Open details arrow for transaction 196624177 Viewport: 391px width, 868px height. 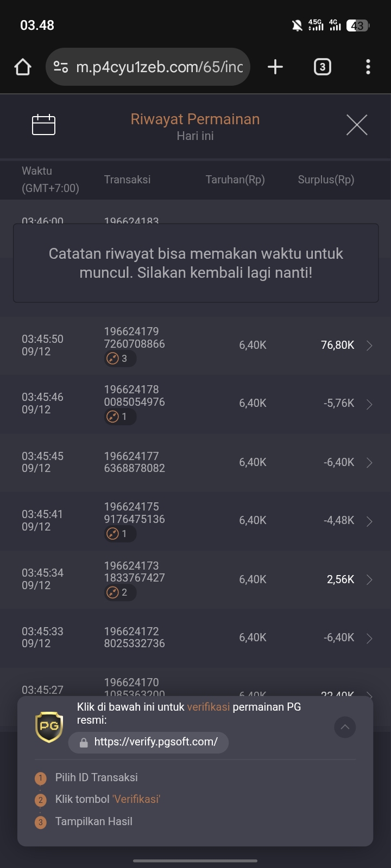369,463
